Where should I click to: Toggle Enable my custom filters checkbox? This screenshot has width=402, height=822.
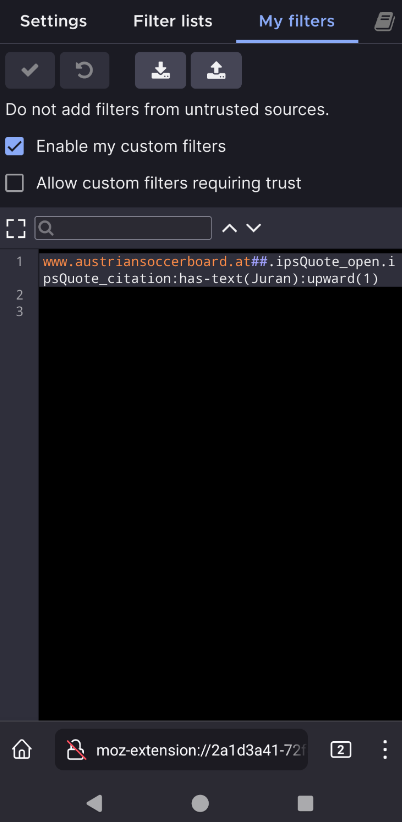[x=15, y=146]
